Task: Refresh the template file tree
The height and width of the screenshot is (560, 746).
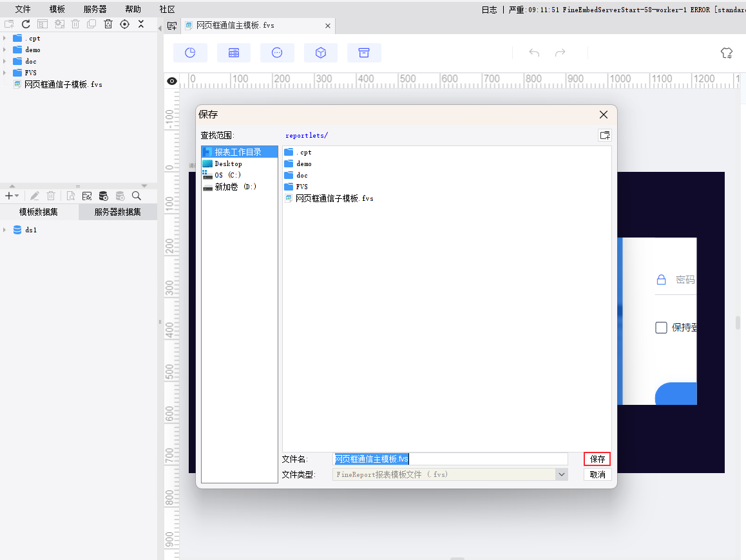Action: 26,24
